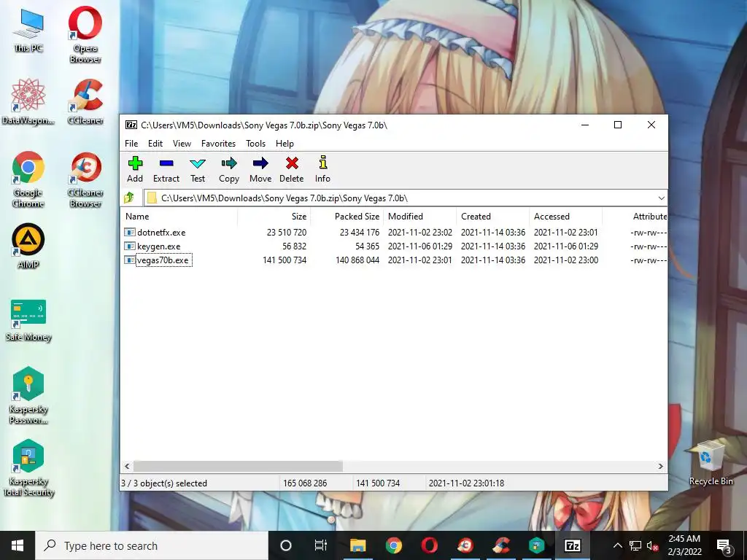The width and height of the screenshot is (747, 560).
Task: Open the File menu
Action: (x=131, y=144)
